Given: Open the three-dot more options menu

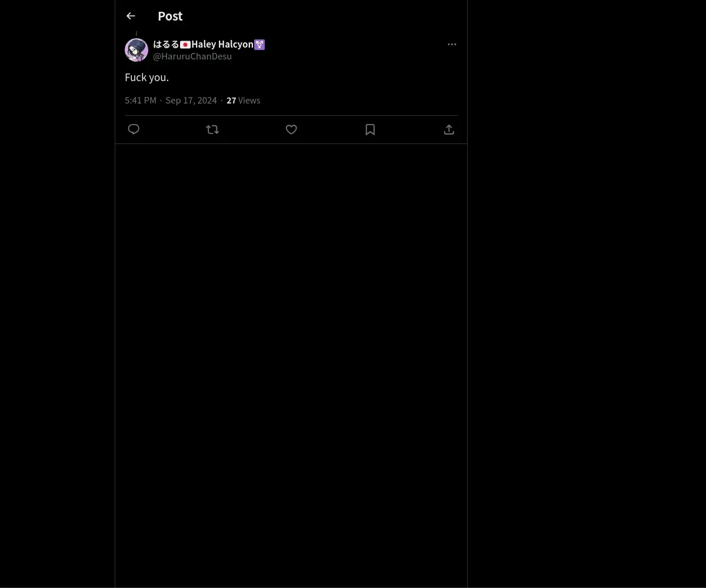Looking at the screenshot, I should pos(452,44).
